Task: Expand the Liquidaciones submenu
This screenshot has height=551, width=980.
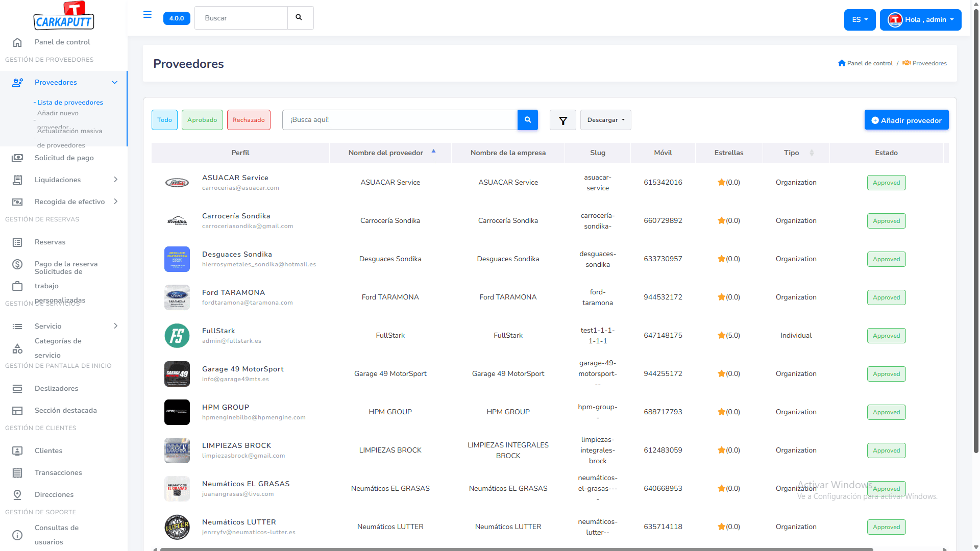Action: click(x=115, y=180)
